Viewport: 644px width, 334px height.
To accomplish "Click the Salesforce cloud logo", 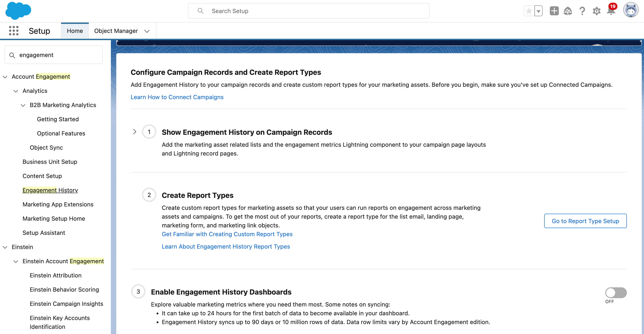I will coord(18,11).
